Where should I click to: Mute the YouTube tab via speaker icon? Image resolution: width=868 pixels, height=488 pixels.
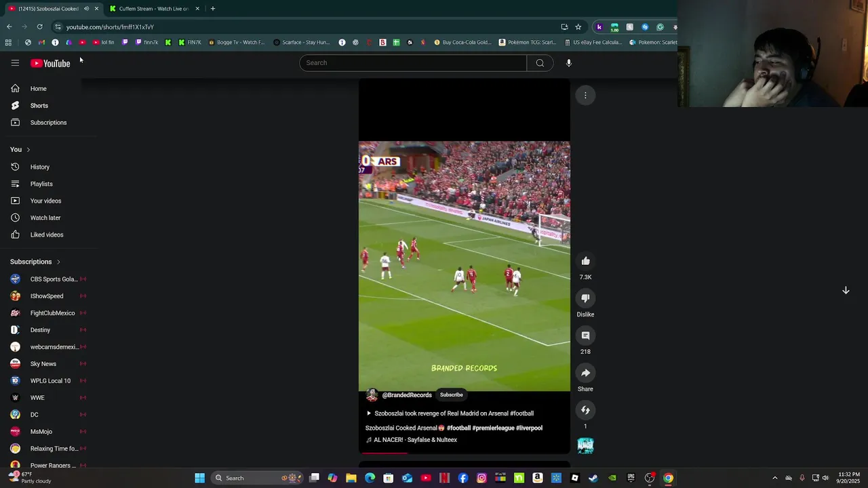click(x=86, y=9)
